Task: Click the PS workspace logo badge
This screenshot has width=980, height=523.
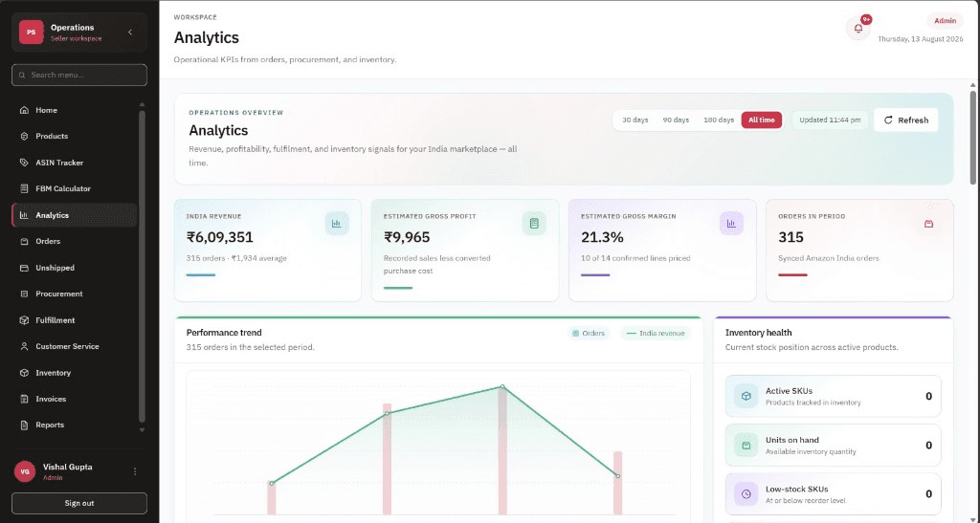Action: point(31,33)
